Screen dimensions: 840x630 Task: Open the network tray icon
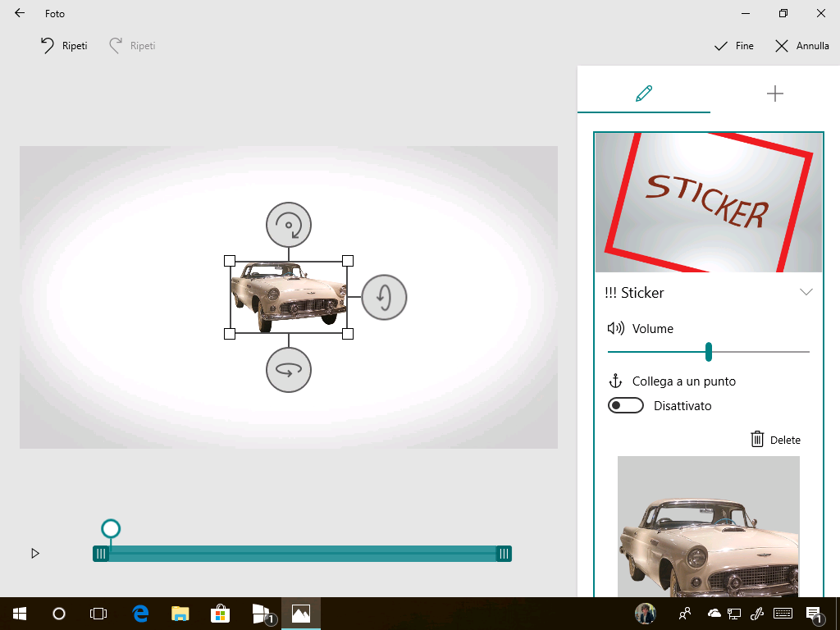tap(734, 614)
